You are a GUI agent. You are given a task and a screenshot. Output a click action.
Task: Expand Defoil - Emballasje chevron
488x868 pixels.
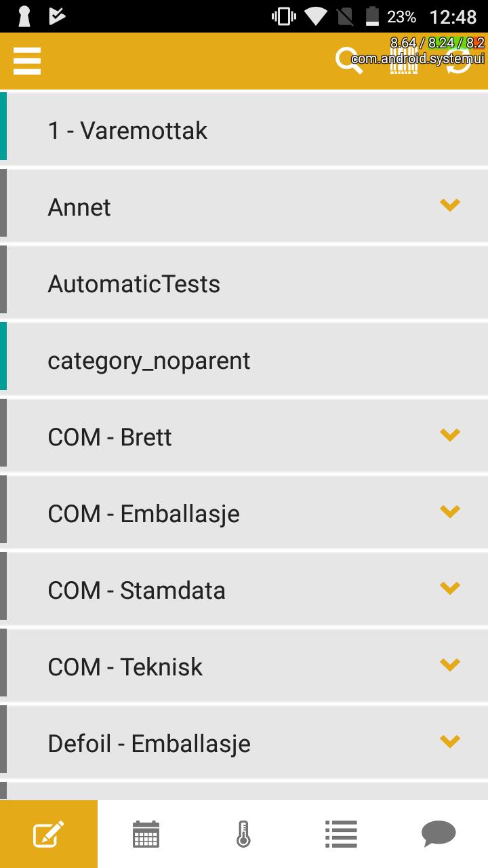[x=450, y=741]
